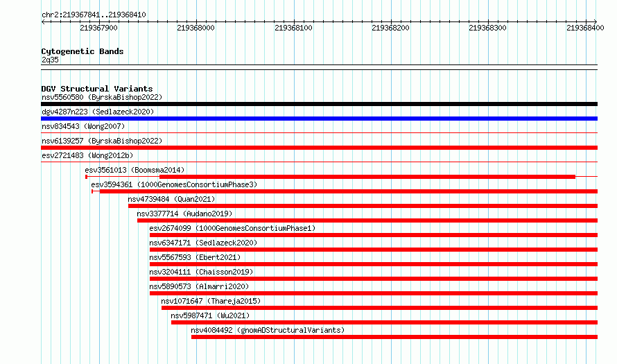This screenshot has width=617, height=364.
Task: Open esv3594361 (1000GenomesConsortiumPhase3) label
Action: 174,184
